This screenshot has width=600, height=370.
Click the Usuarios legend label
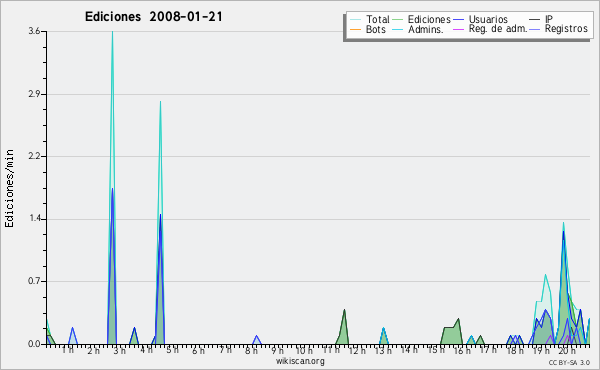(x=488, y=19)
